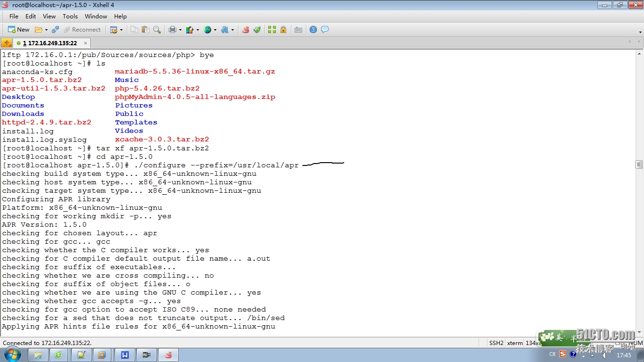This screenshot has height=362, width=644.
Task: Click the Font icon in toolbar
Action: [224, 30]
